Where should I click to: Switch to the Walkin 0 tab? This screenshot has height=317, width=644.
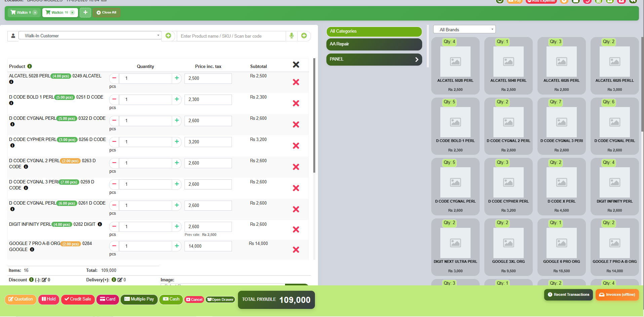pos(21,12)
